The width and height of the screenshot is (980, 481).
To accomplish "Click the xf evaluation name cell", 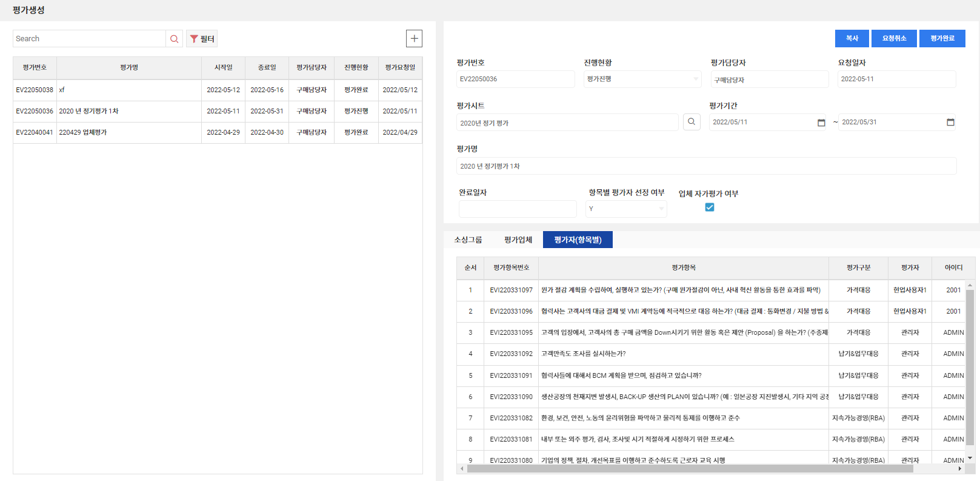I will click(129, 90).
